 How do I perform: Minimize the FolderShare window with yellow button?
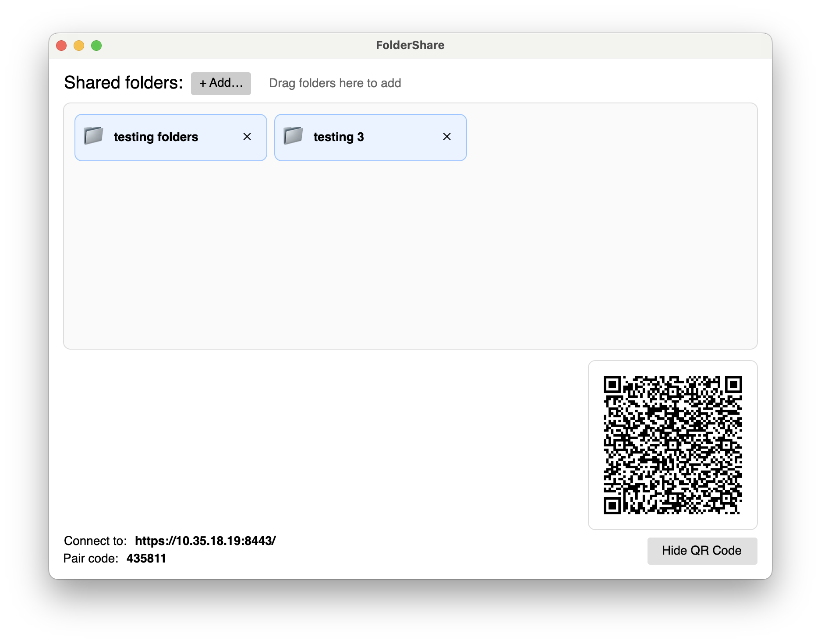(x=79, y=46)
